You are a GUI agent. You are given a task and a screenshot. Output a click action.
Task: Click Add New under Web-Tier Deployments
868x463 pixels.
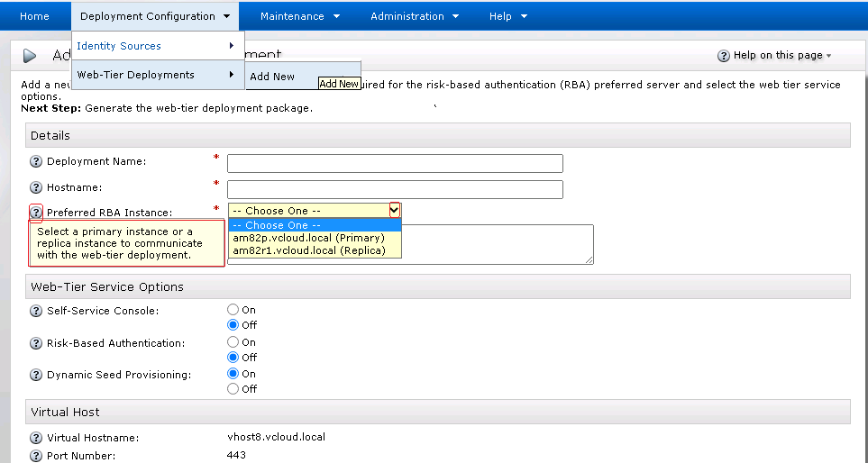272,77
